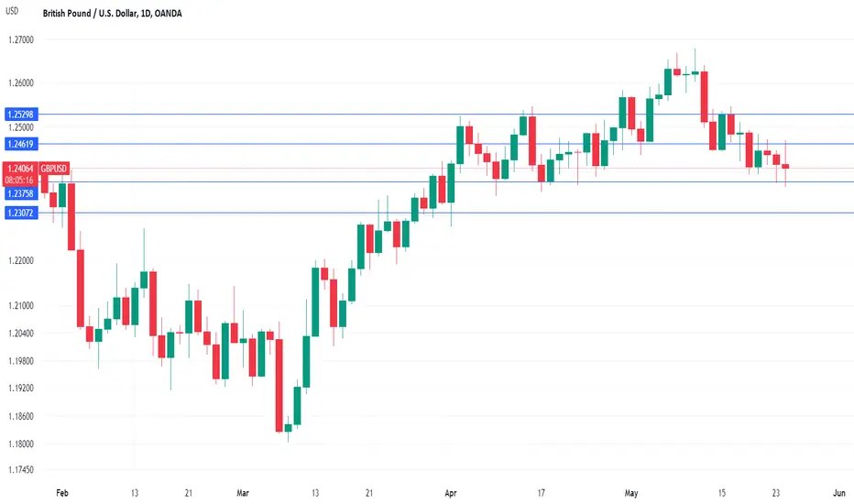Click the 1.17450 price axis label
This screenshot has height=504, width=854.
(21, 470)
